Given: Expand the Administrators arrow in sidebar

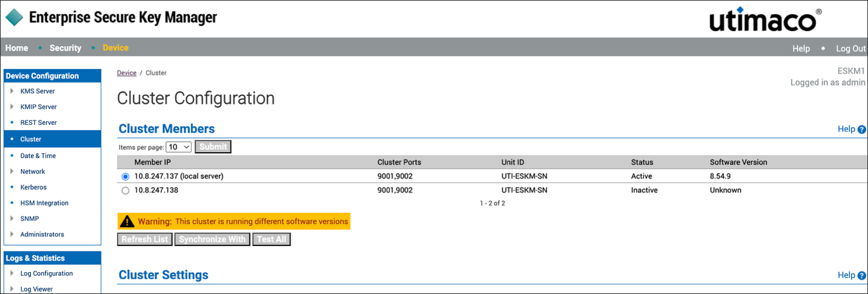Looking at the screenshot, I should 12,234.
